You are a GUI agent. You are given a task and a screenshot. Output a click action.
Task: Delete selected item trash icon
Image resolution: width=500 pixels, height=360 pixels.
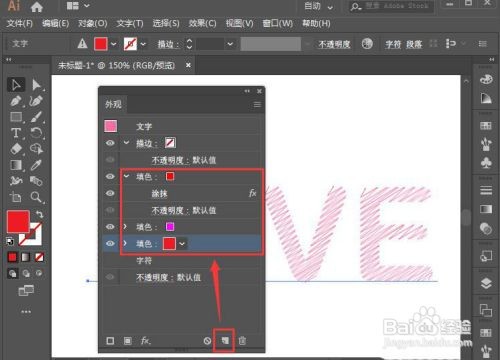pos(242,341)
